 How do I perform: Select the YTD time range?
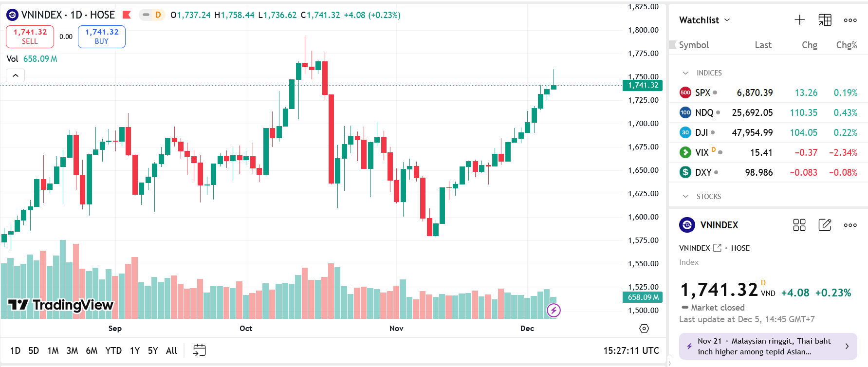pyautogui.click(x=113, y=350)
